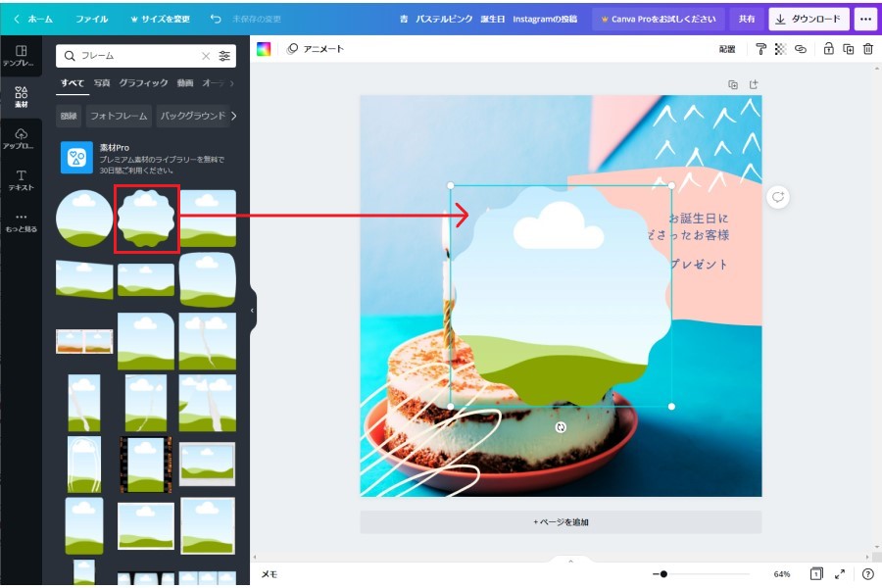This screenshot has height=588, width=882.
Task: Click the link chain icon
Action: pyautogui.click(x=801, y=49)
